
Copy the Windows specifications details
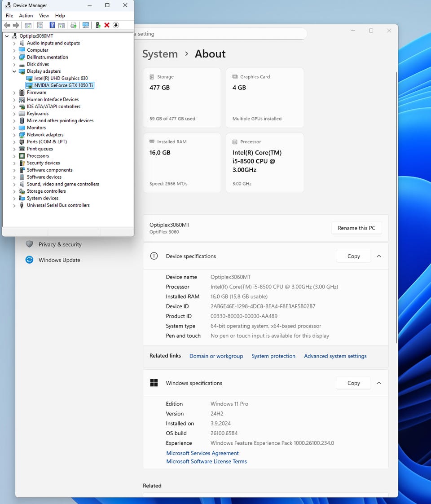coord(353,383)
